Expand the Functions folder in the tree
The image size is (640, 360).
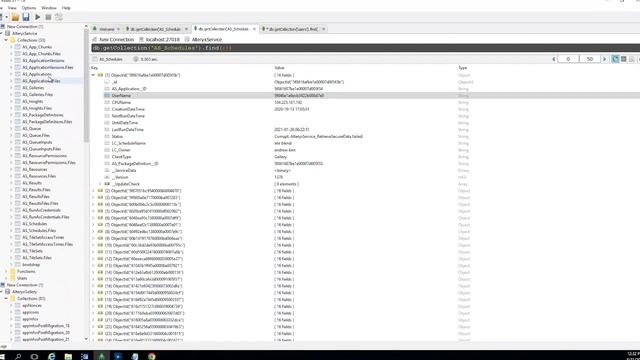click(x=6, y=271)
